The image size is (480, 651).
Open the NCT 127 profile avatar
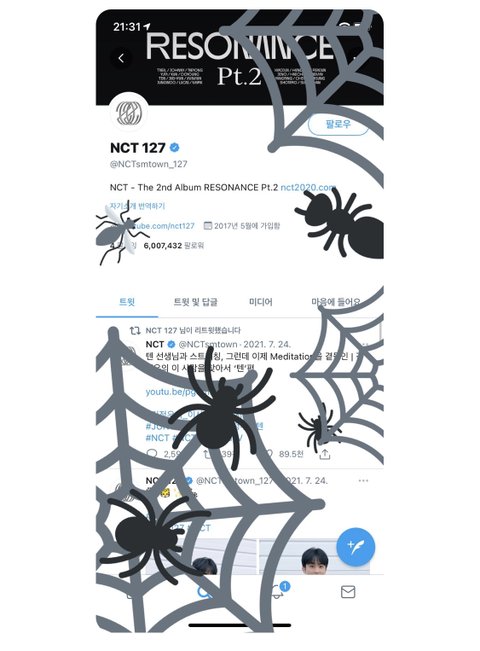tap(129, 113)
